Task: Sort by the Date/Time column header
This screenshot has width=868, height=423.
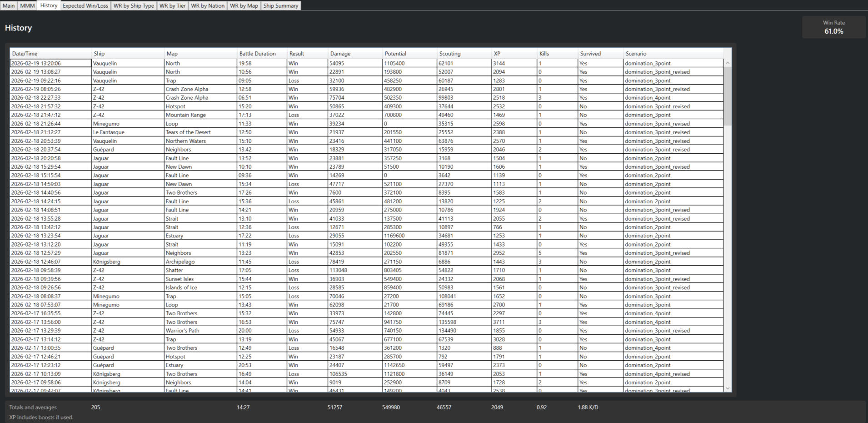Action: click(x=50, y=54)
